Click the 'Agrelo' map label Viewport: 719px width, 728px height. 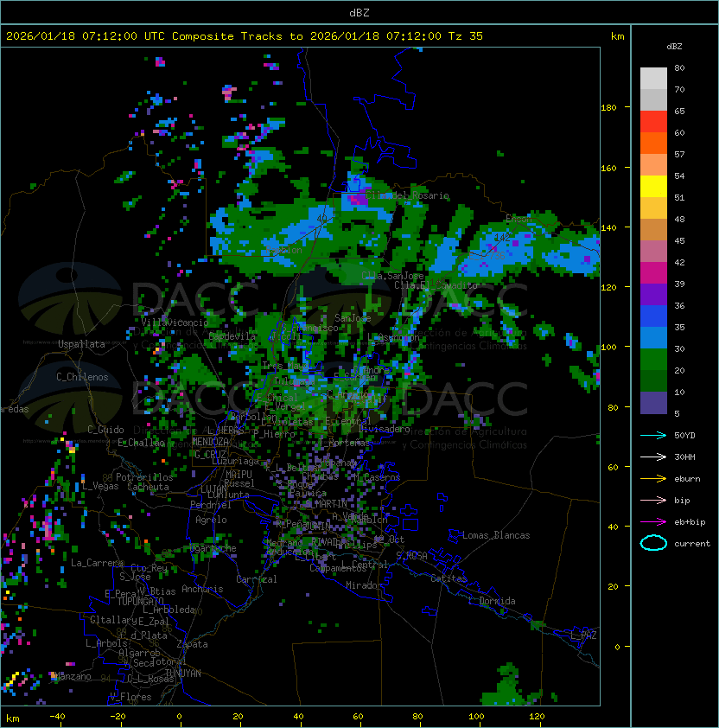coord(211,520)
